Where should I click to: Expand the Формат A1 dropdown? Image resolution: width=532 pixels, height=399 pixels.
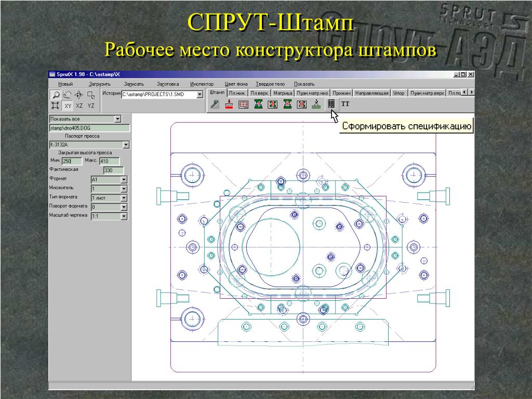(x=124, y=179)
